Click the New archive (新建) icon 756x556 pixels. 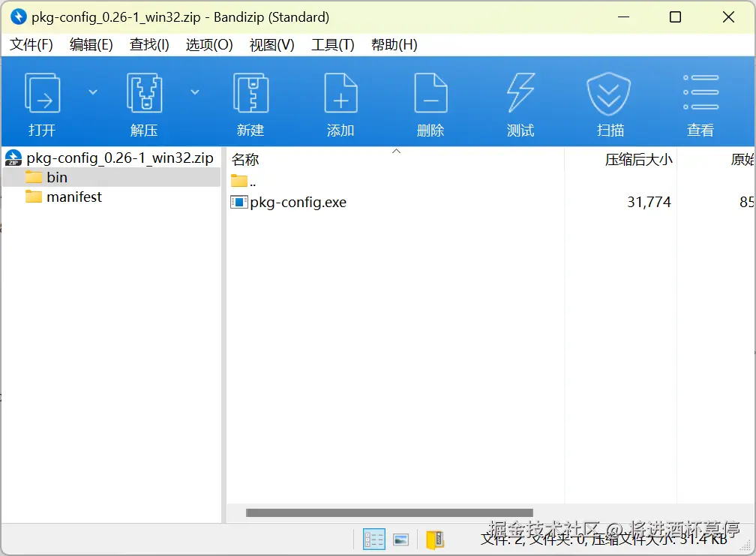(250, 92)
